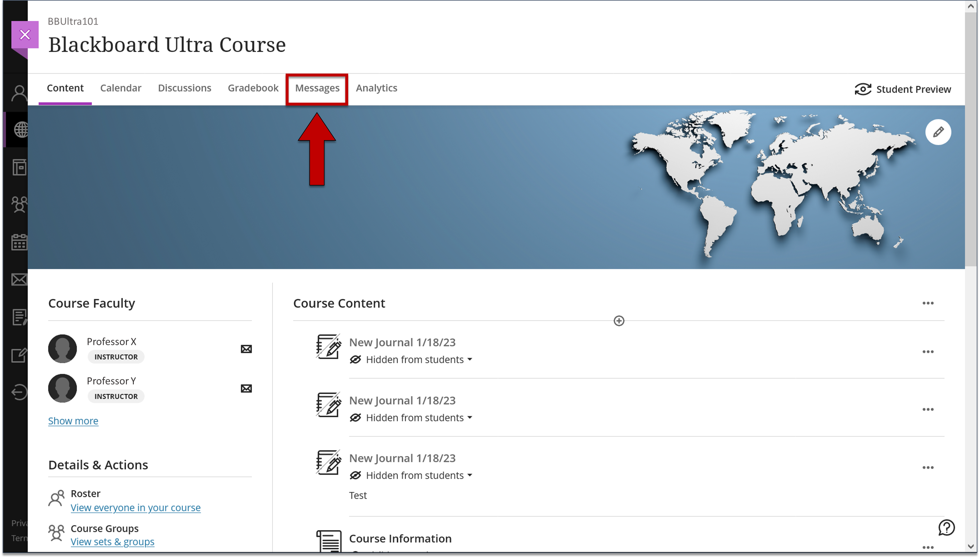This screenshot has width=980, height=558.
Task: Click the messages envelope icon on the sidebar
Action: click(19, 279)
